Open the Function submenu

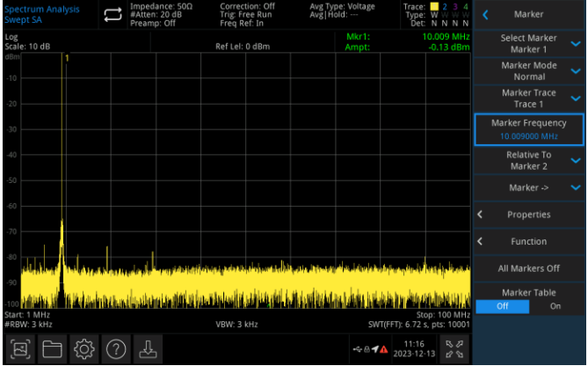(x=529, y=241)
